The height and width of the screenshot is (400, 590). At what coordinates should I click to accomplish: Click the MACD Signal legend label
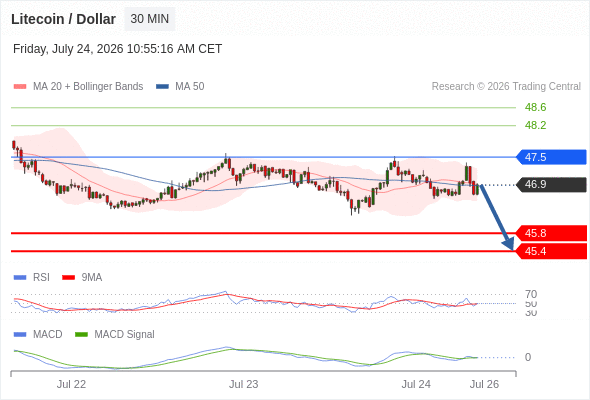tap(125, 335)
